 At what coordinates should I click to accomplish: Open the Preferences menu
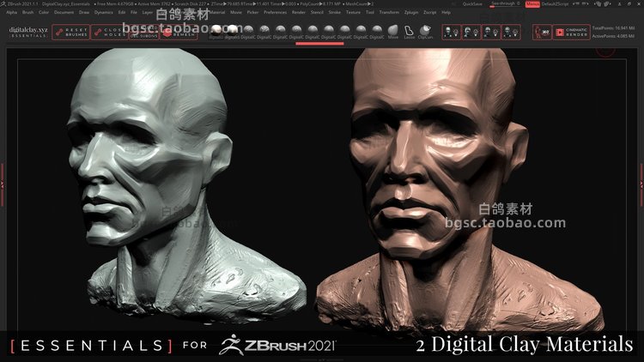click(275, 12)
